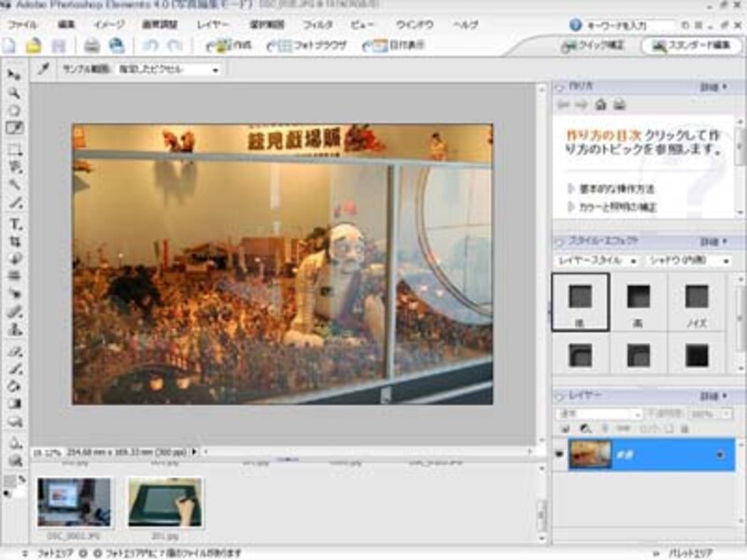Click the Open folder icon in toolbar

click(x=34, y=45)
